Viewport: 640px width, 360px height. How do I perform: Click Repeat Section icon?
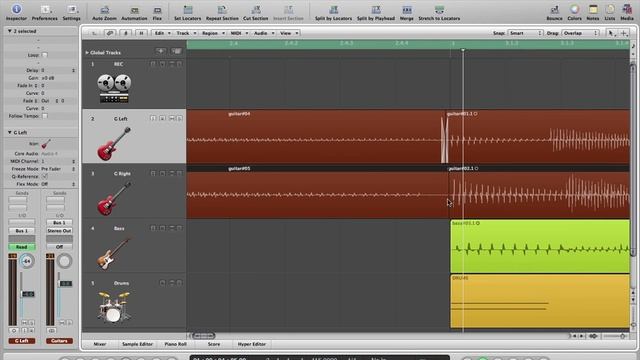pyautogui.click(x=222, y=9)
